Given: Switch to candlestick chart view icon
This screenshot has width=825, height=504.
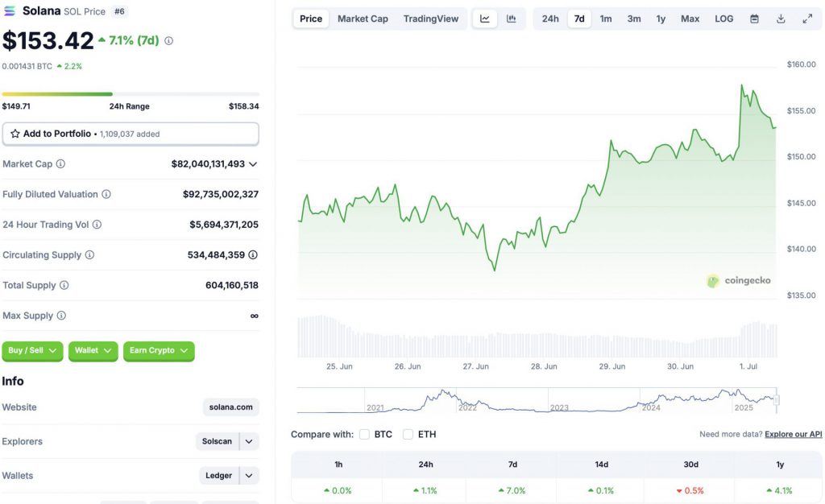Looking at the screenshot, I should (x=511, y=19).
